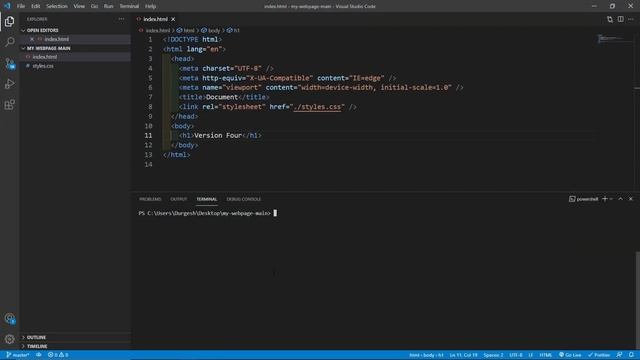This screenshot has width=640, height=360.
Task: Open styles.css in the folder tree
Action: coord(76,66)
